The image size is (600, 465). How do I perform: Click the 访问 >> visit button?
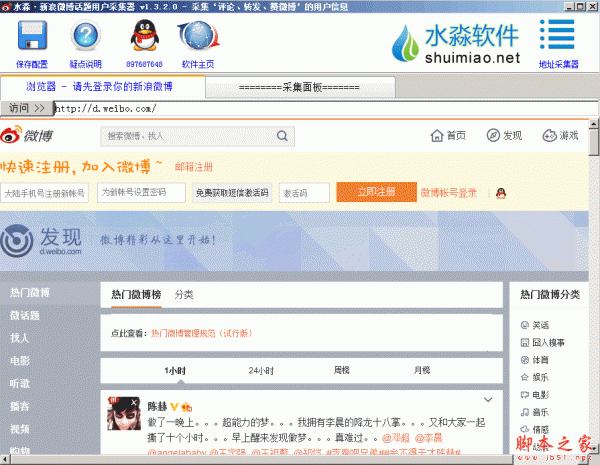[x=27, y=108]
